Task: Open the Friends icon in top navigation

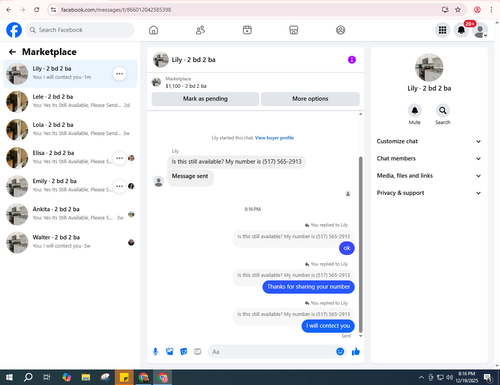Action: pos(200,30)
